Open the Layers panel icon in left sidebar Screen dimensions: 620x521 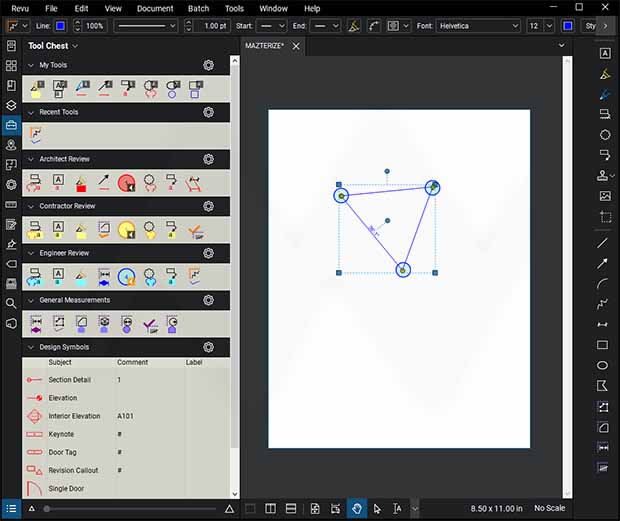pyautogui.click(x=11, y=105)
